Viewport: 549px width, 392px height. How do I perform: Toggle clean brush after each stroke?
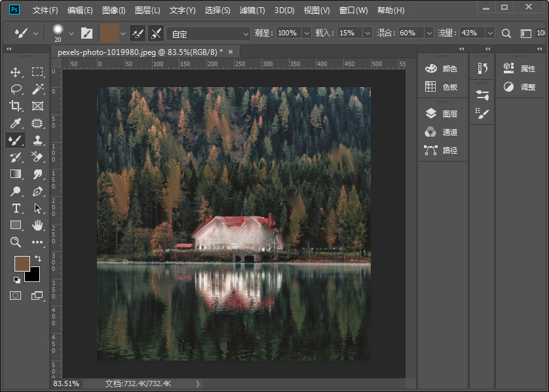pyautogui.click(x=156, y=33)
